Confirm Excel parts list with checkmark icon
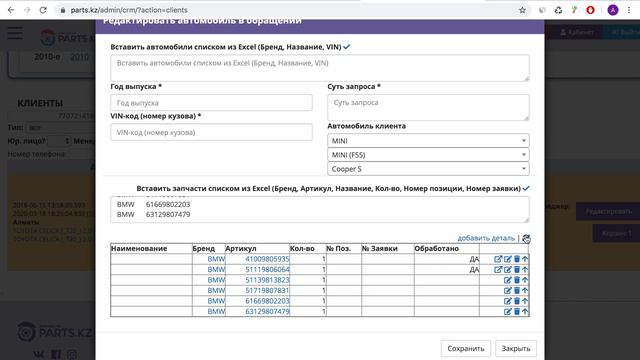This screenshot has height=360, width=640. tap(526, 189)
